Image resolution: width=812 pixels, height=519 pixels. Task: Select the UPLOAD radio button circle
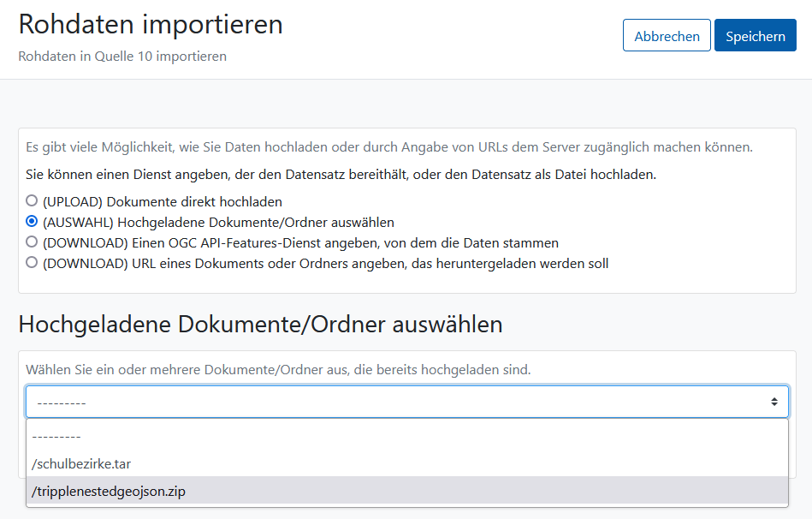pos(32,200)
